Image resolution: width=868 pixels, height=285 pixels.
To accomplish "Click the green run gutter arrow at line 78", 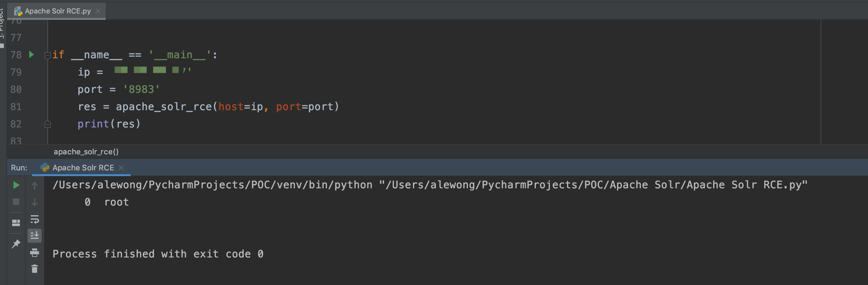I will pos(31,54).
